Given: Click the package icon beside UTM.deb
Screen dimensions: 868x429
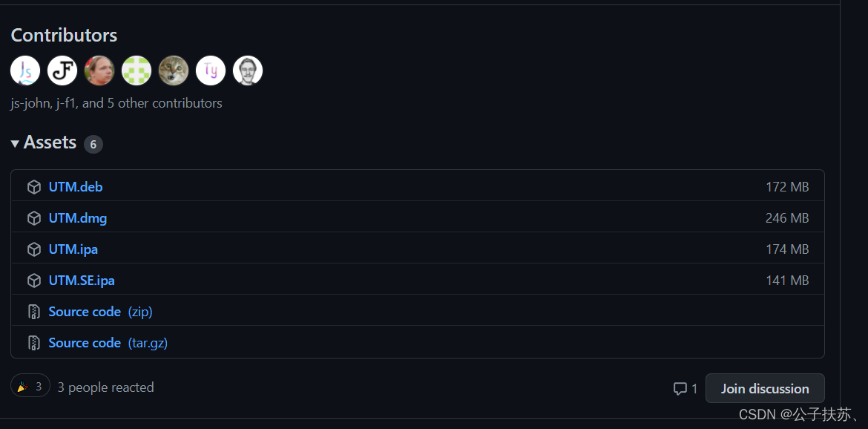Looking at the screenshot, I should pos(33,187).
